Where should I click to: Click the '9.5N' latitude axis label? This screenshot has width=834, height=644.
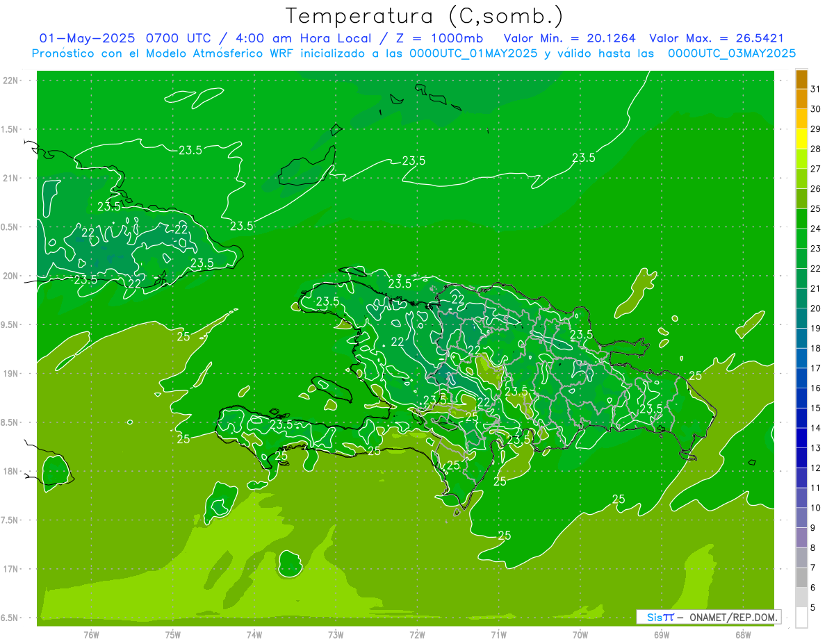(10, 324)
